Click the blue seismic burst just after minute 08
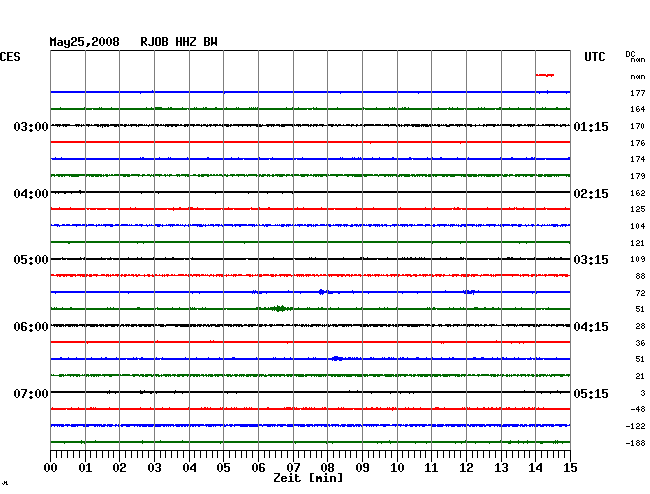This screenshot has width=650, height=494. (337, 358)
